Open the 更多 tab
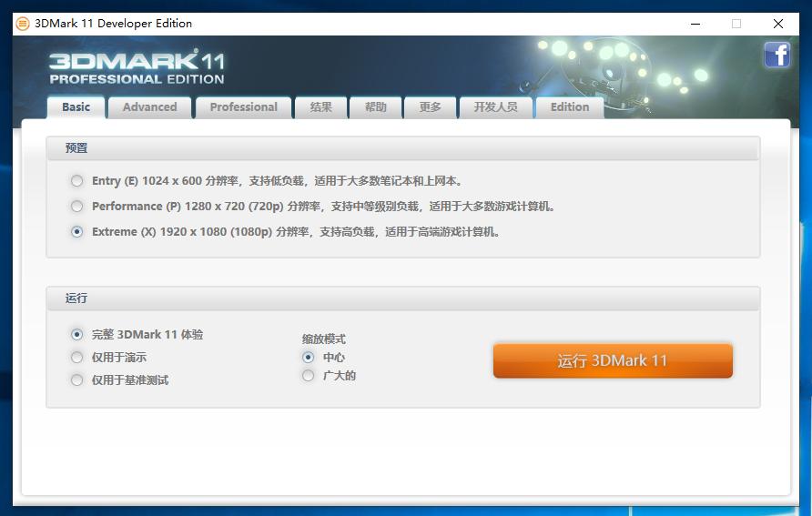 [x=431, y=107]
